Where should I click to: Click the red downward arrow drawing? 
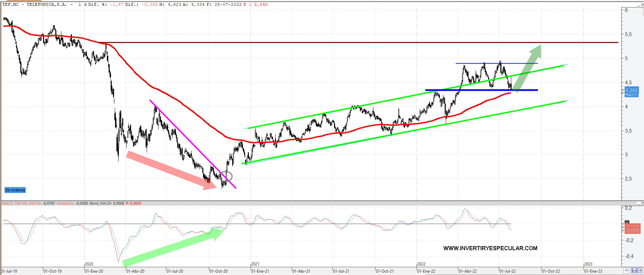click(x=170, y=170)
